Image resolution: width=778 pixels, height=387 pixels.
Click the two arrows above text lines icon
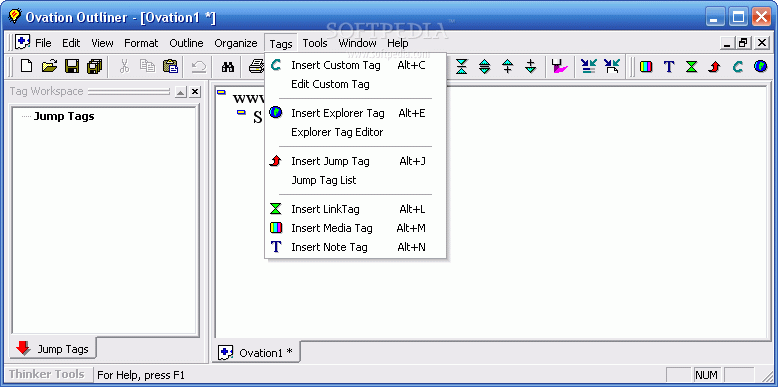(588, 66)
